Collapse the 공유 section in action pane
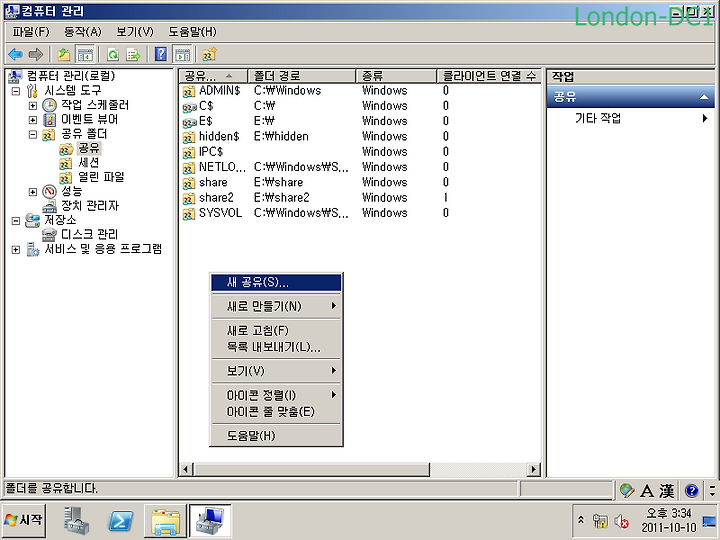 point(703,97)
